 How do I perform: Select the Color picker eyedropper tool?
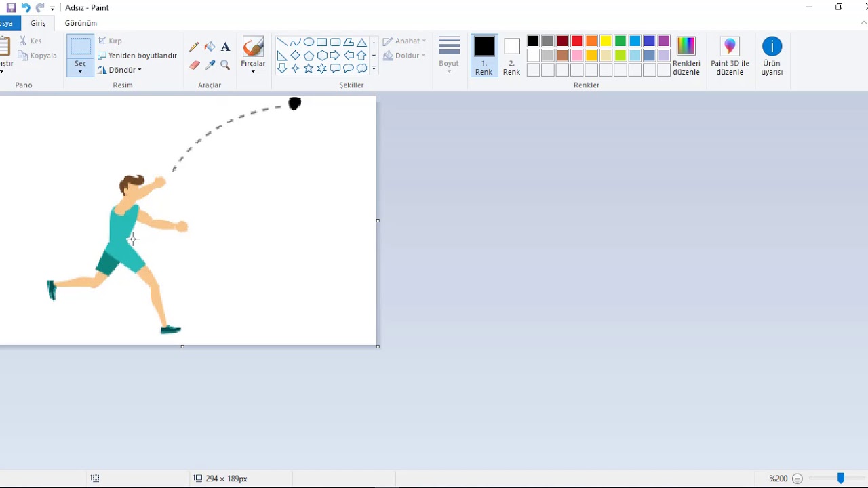(210, 65)
